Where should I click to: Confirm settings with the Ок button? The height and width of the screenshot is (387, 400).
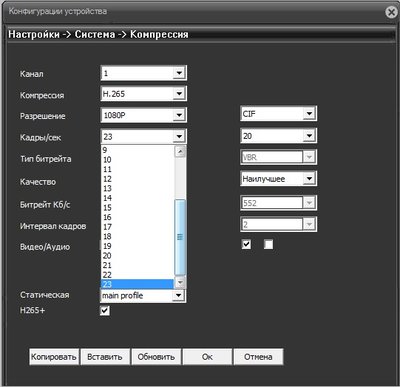[207, 357]
